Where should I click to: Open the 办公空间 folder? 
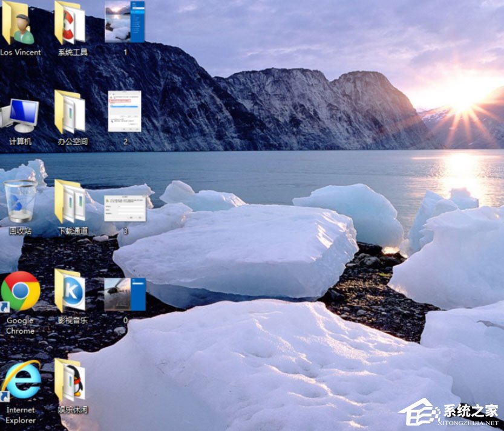[71, 112]
